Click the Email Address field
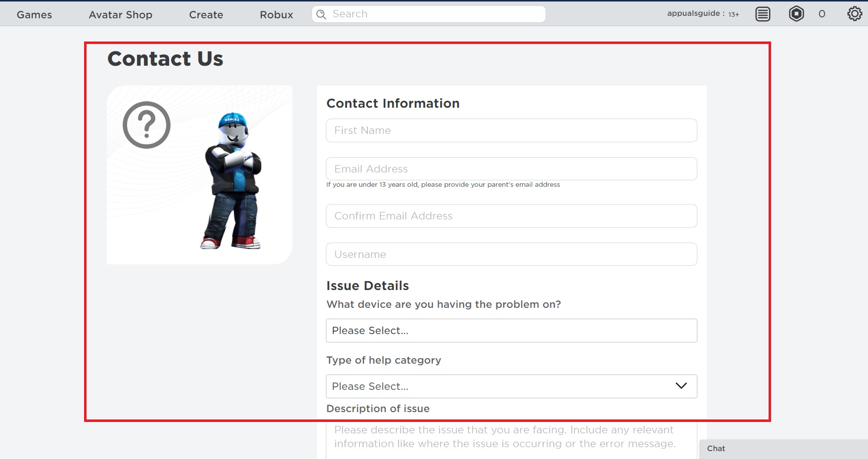The image size is (868, 459). (511, 169)
